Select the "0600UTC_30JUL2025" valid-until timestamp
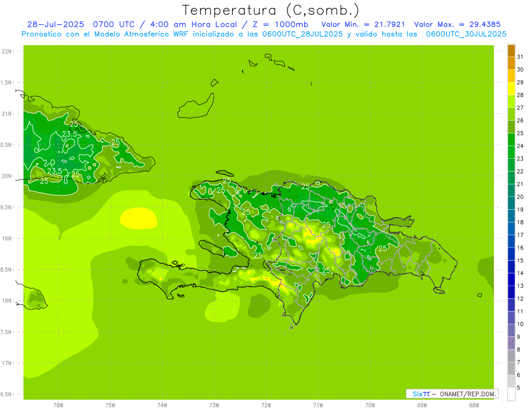 (x=466, y=34)
